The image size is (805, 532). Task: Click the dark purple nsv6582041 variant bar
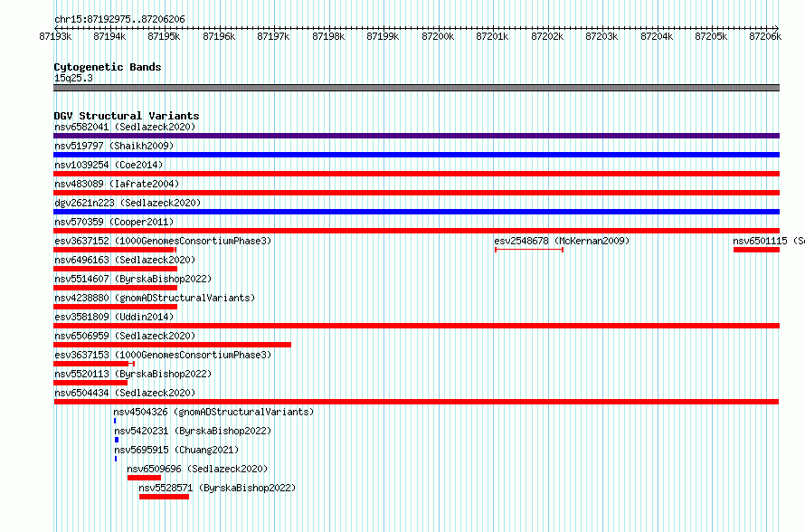(416, 136)
